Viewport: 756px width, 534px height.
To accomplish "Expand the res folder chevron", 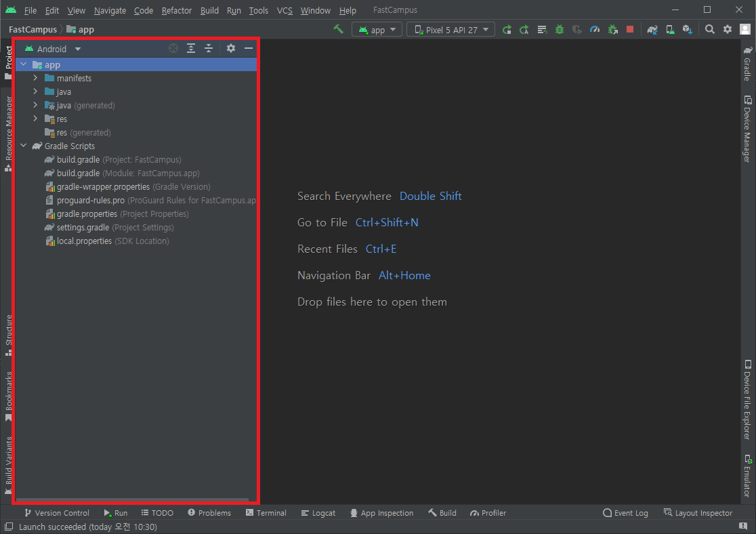I will [x=35, y=118].
